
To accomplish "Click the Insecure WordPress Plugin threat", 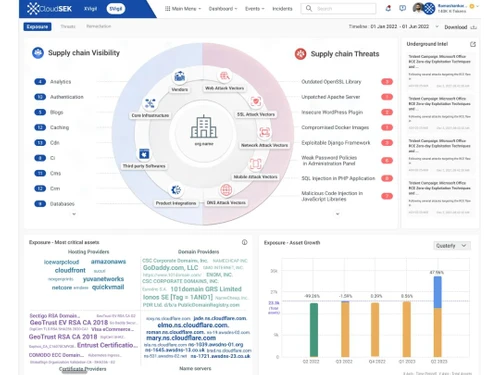I will point(332,112).
